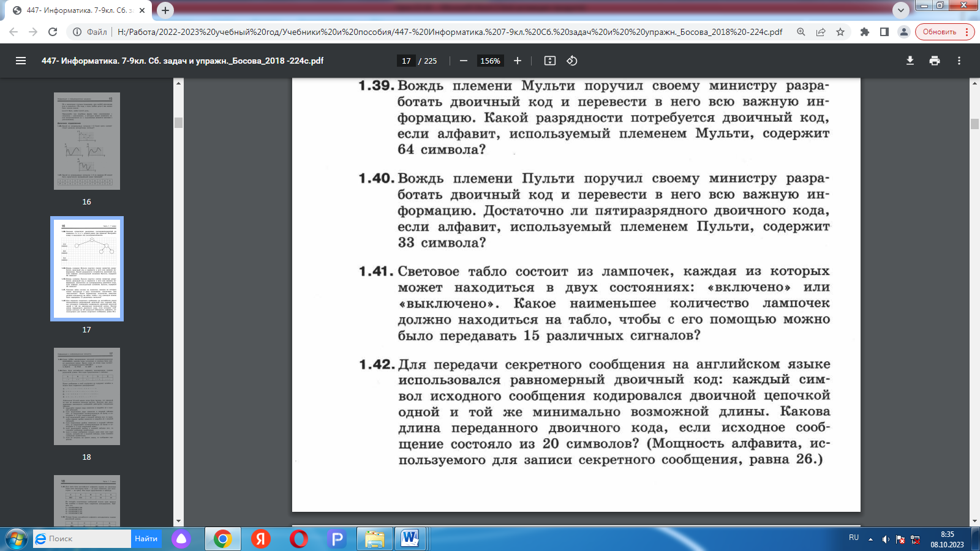The image size is (980, 551).
Task: Click the document scrollbar up arrow
Action: (x=974, y=83)
